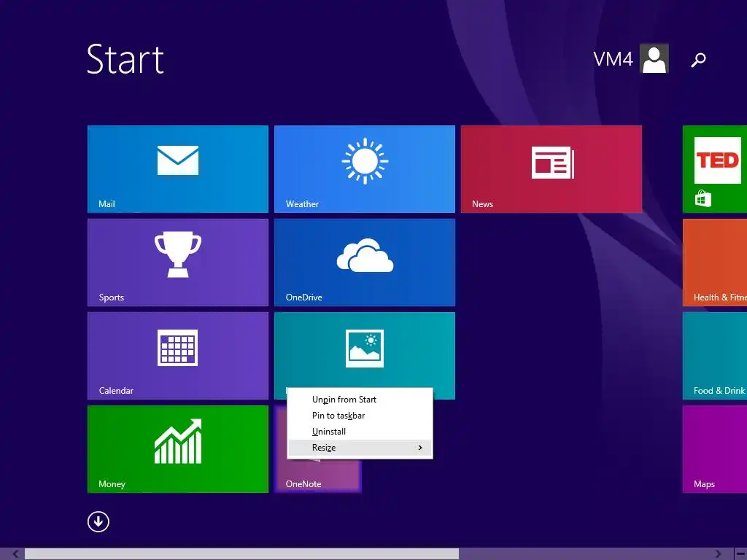Open the TED tile
Screen dimensions: 747x560
715,169
